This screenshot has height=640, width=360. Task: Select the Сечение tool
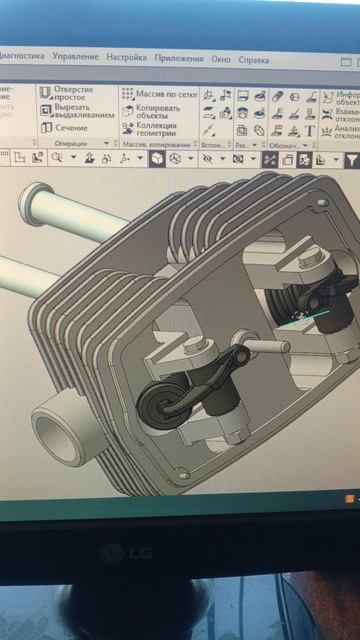click(64, 128)
